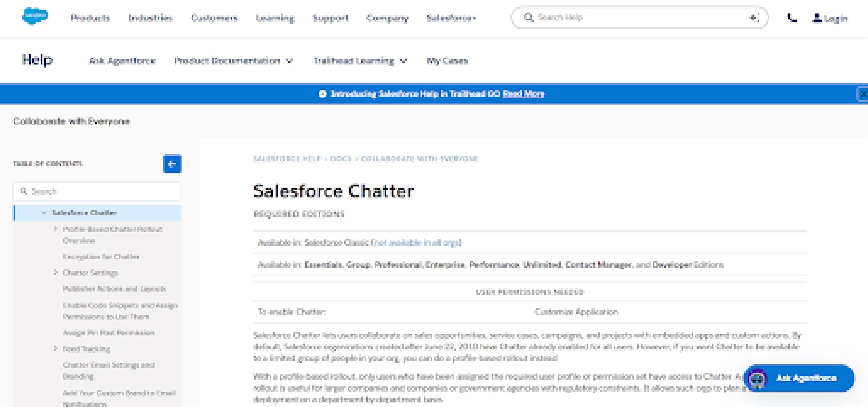Viewport: 868px width, 407px height.
Task: Open the Salesforce+ menu
Action: (x=452, y=18)
